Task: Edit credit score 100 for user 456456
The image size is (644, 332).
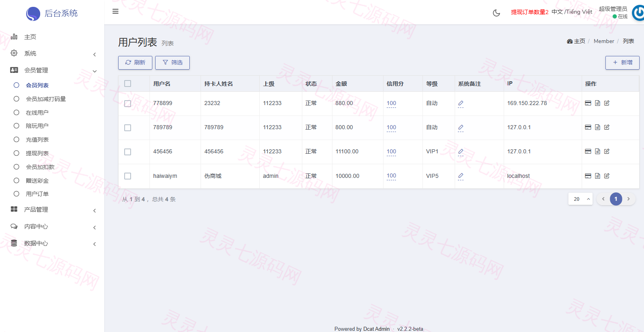Action: (391, 152)
